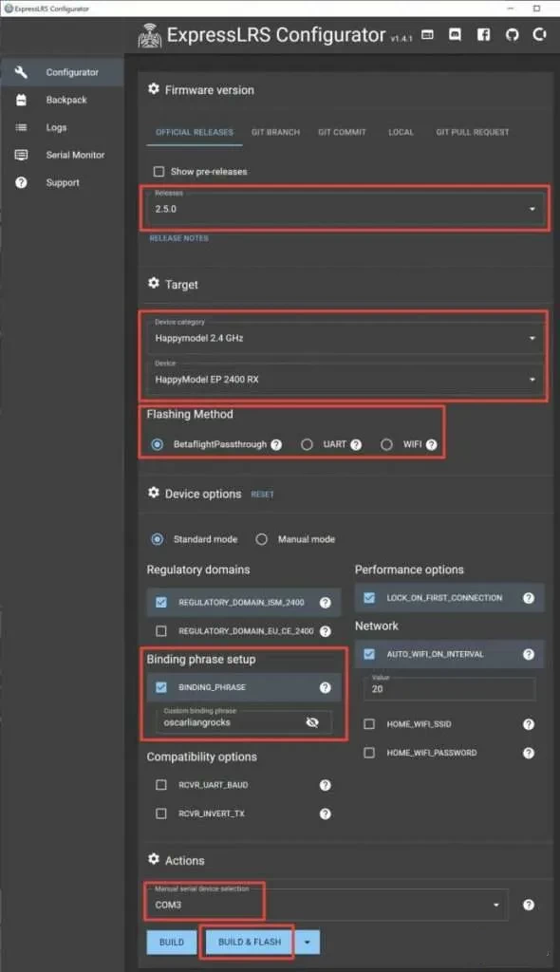
Task: Open the COM3 serial device dropdown
Action: coord(327,905)
